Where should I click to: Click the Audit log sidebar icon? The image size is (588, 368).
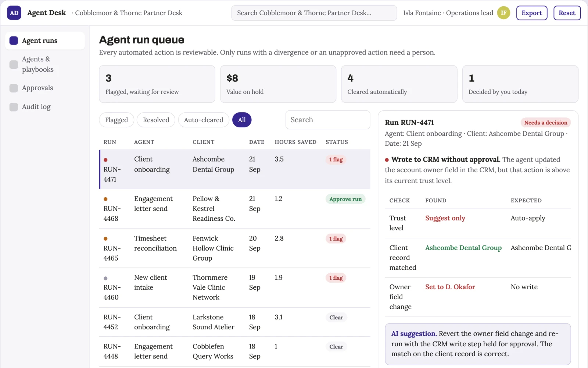[x=14, y=107]
